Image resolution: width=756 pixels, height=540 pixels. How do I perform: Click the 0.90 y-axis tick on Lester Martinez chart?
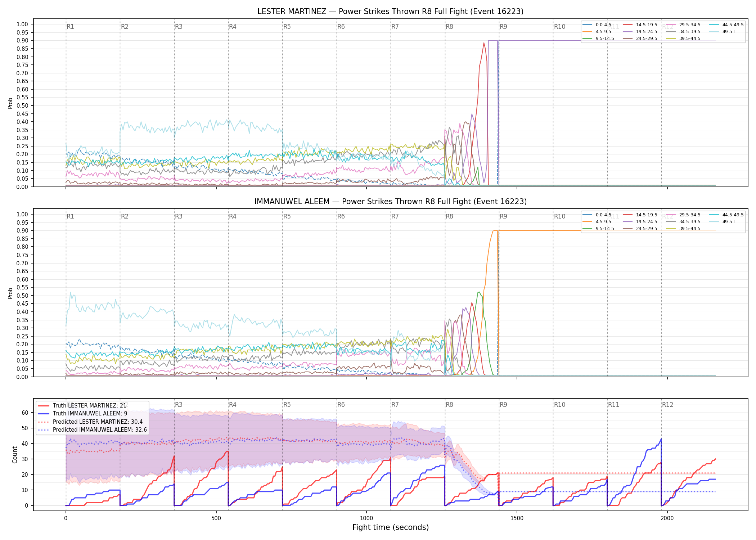(22, 41)
